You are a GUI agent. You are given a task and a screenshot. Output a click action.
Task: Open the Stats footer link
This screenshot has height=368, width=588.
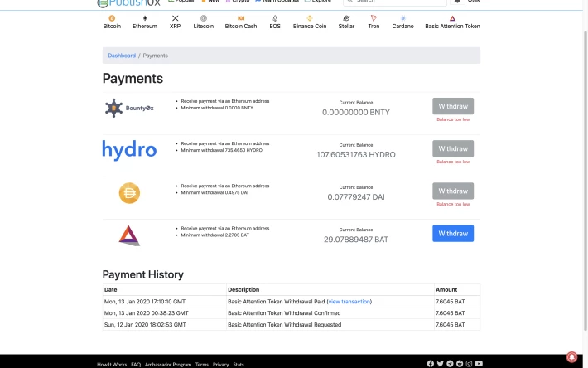pos(239,364)
